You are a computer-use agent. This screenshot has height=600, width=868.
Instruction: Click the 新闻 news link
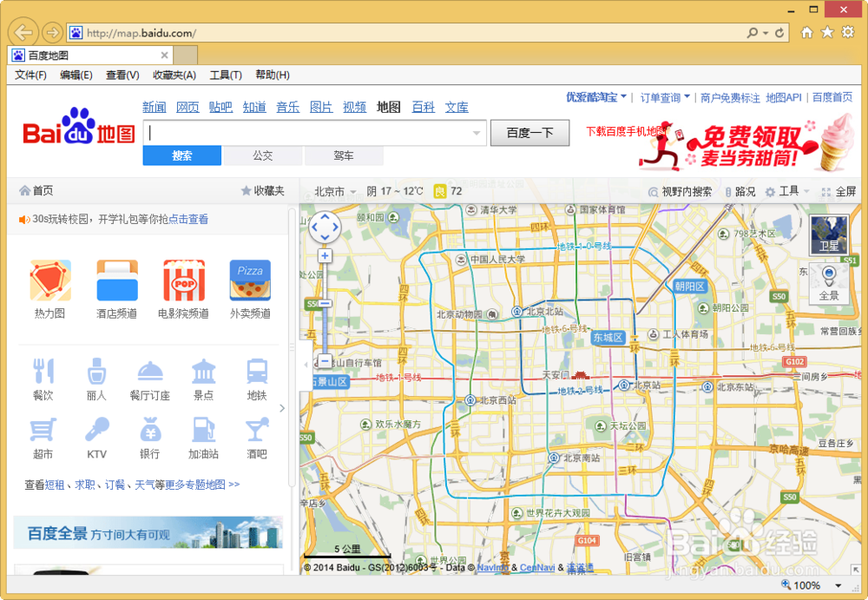click(154, 107)
